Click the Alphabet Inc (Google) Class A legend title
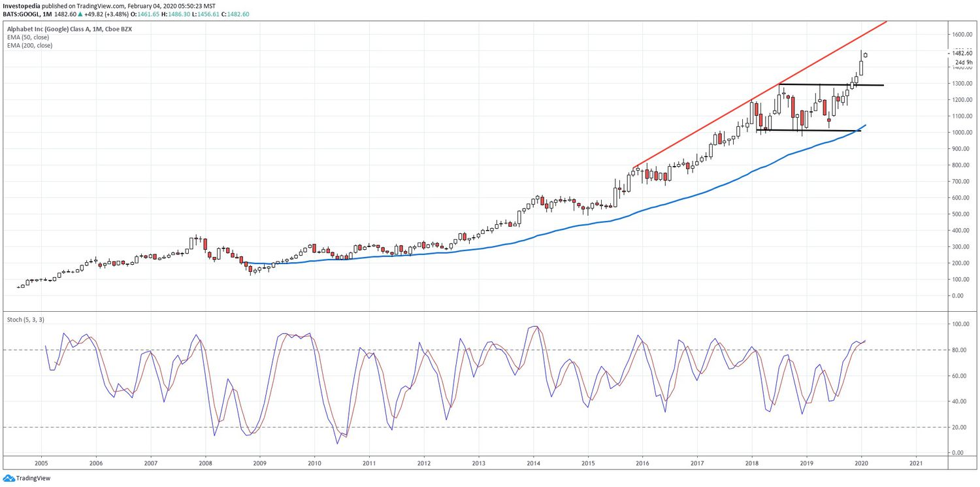 (x=69, y=29)
